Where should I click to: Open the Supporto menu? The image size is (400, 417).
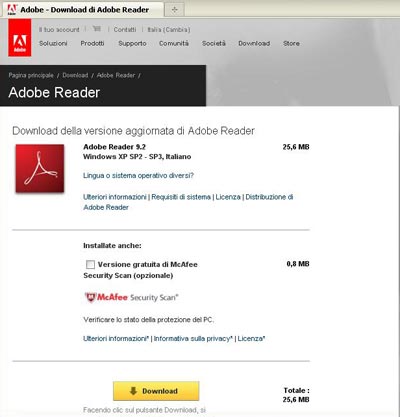point(132,43)
